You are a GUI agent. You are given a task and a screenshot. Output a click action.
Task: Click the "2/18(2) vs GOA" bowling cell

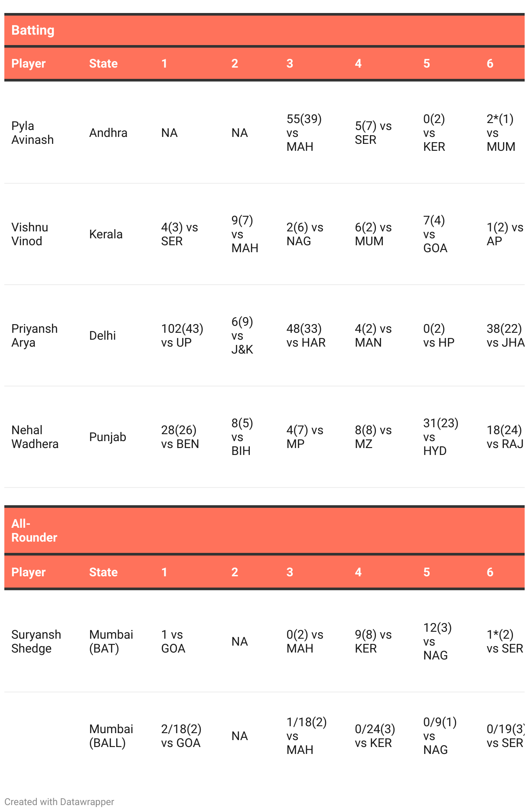click(x=181, y=736)
